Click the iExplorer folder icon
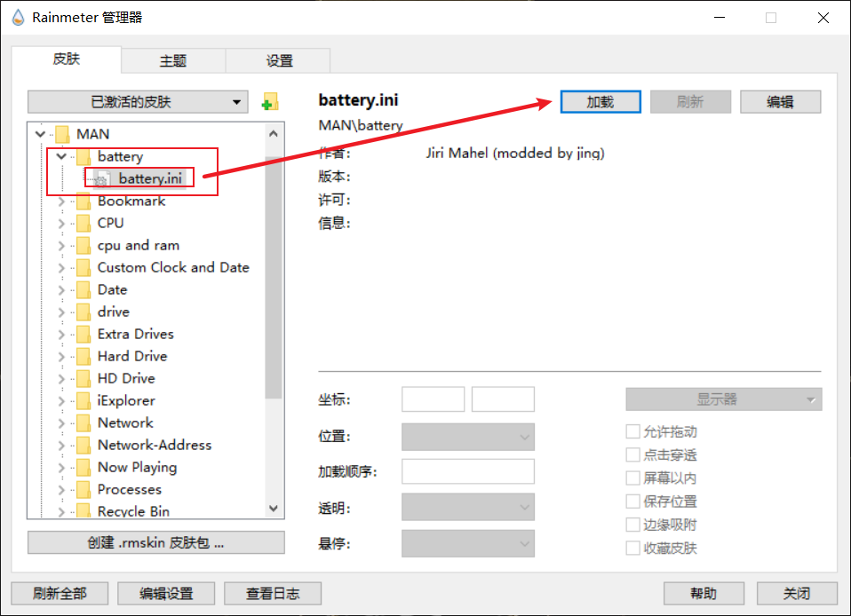This screenshot has width=851, height=616. [84, 400]
